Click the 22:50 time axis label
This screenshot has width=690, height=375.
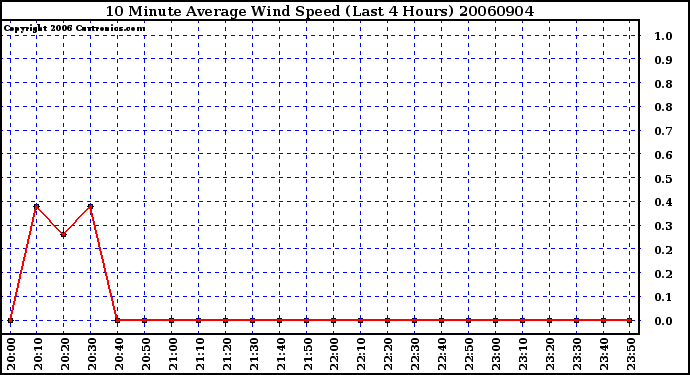click(x=470, y=354)
